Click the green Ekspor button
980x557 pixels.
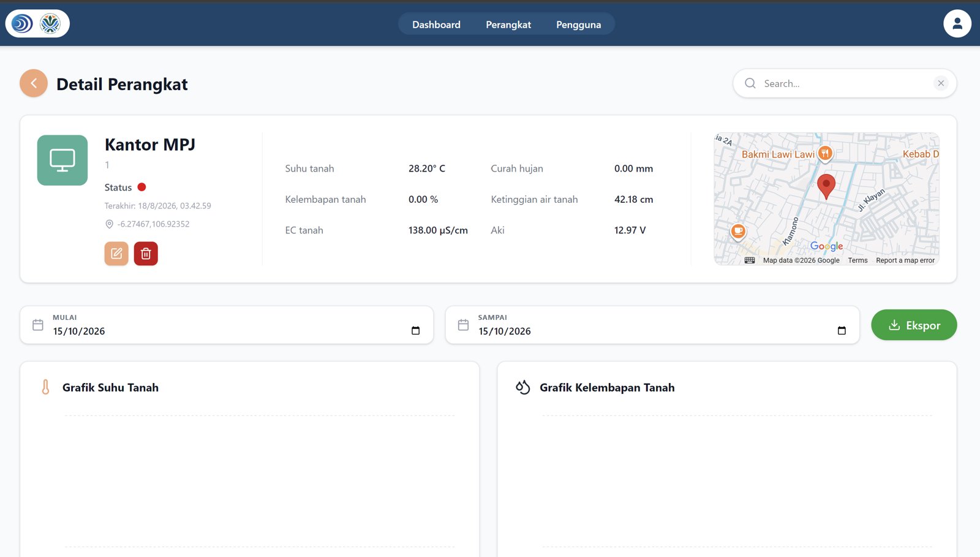pos(914,325)
